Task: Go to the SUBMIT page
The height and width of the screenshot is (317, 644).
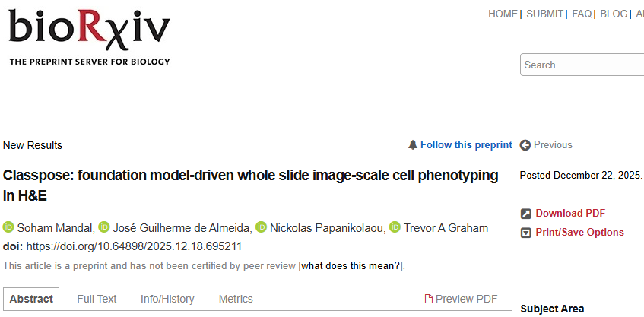Action: point(544,14)
